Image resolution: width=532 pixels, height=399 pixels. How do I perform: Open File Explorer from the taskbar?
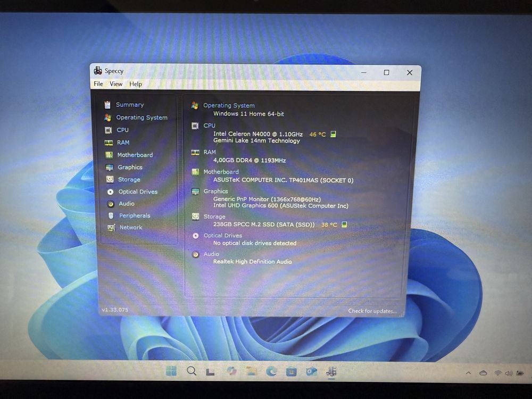(252, 371)
